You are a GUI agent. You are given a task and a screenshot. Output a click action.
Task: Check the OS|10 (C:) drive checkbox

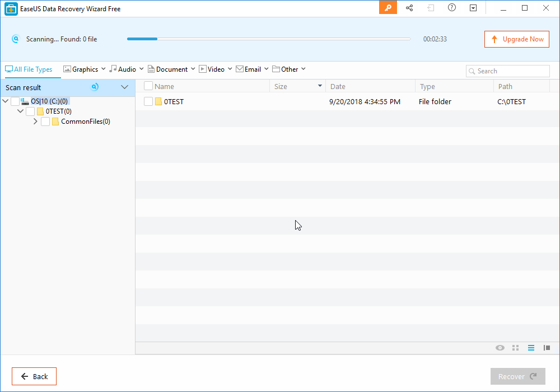tap(15, 101)
